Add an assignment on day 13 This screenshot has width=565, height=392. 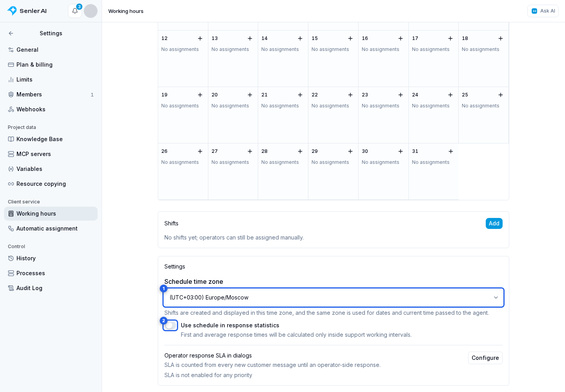click(x=250, y=38)
